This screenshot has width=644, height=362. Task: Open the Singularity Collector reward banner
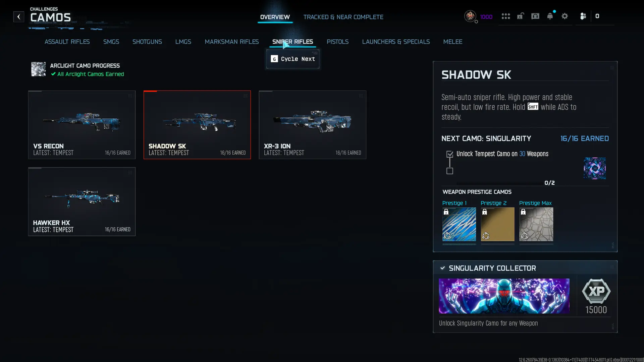click(504, 296)
